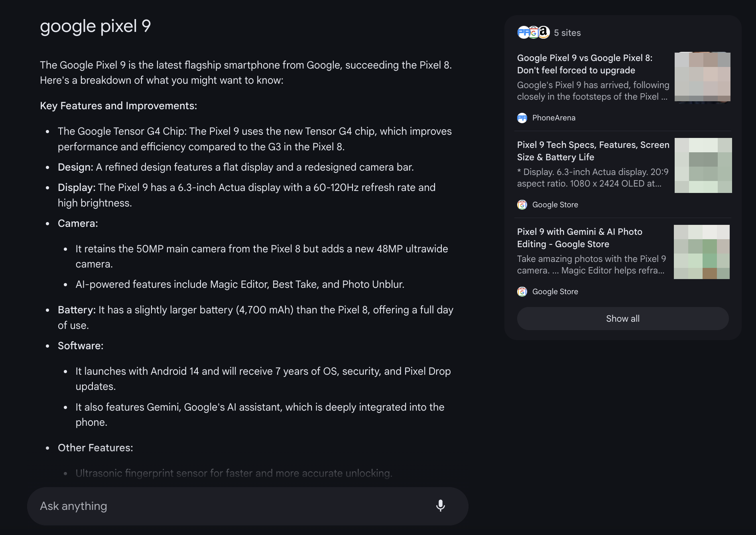This screenshot has width=756, height=535.
Task: Click the PhoneArena article thumbnail image
Action: click(702, 77)
